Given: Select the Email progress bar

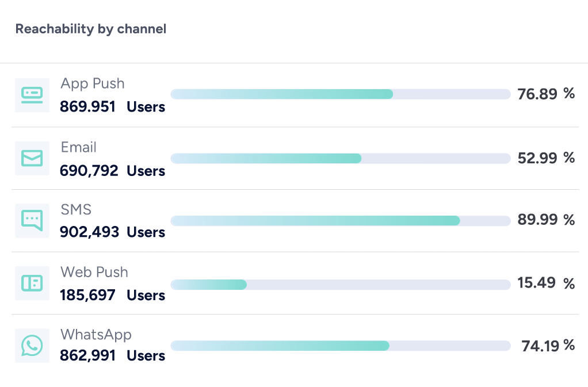Looking at the screenshot, I should click(x=341, y=158).
